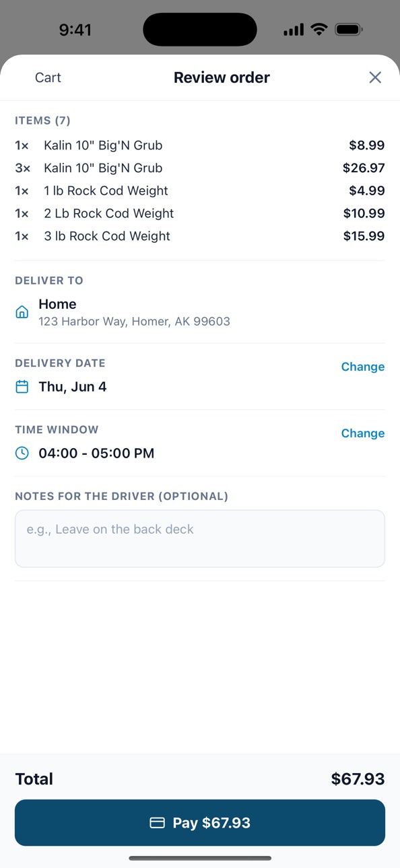Tap the cellular signal bars icon
Viewport: 400px width, 868px height.
click(294, 30)
